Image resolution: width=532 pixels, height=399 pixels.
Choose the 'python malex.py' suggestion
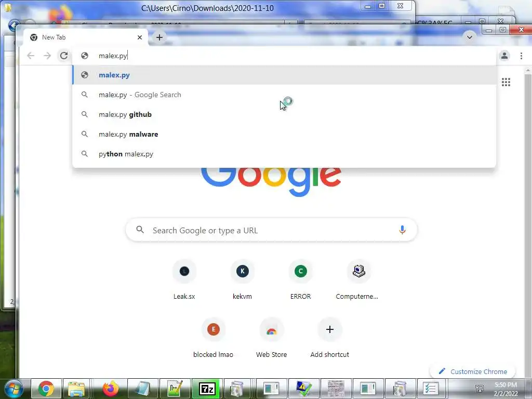click(284, 154)
